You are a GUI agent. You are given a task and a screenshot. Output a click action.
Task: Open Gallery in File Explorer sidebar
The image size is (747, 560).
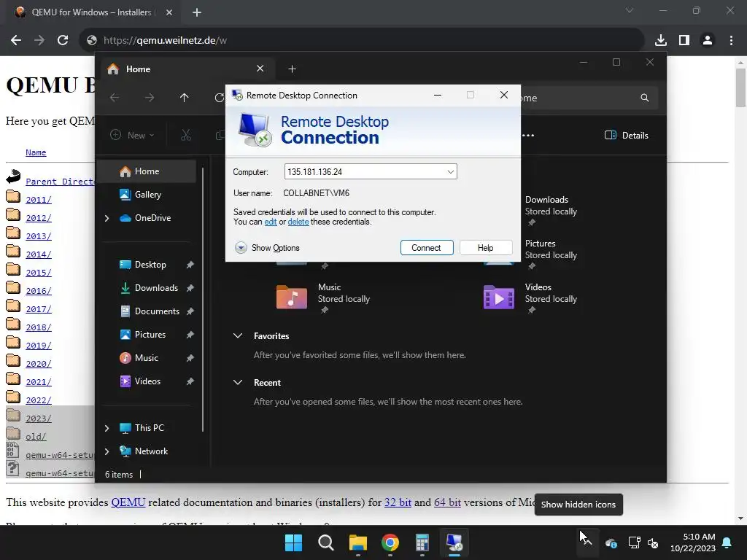click(x=147, y=194)
